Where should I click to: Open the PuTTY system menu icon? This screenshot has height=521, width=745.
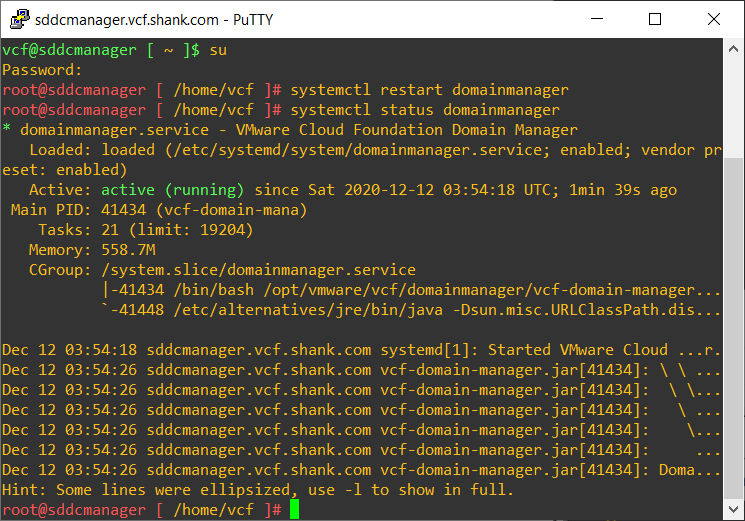click(x=19, y=19)
